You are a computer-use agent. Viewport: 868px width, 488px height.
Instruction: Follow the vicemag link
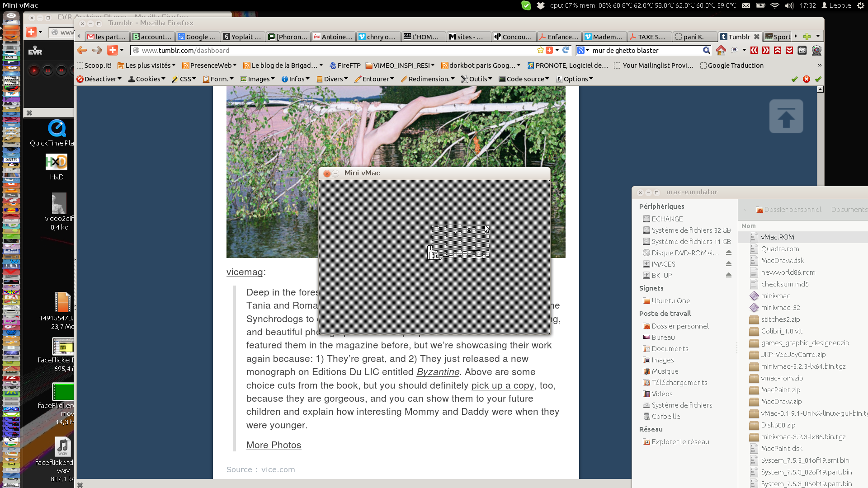[x=244, y=272]
